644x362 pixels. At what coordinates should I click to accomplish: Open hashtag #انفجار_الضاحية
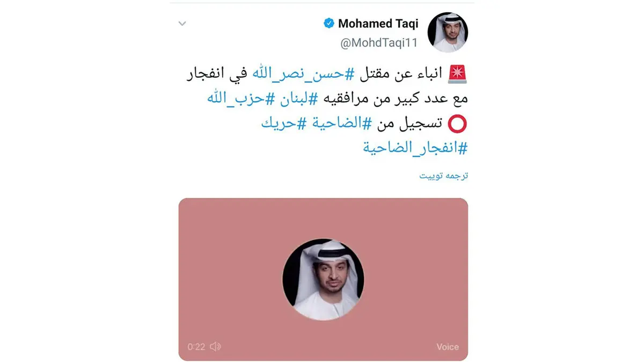click(x=415, y=148)
